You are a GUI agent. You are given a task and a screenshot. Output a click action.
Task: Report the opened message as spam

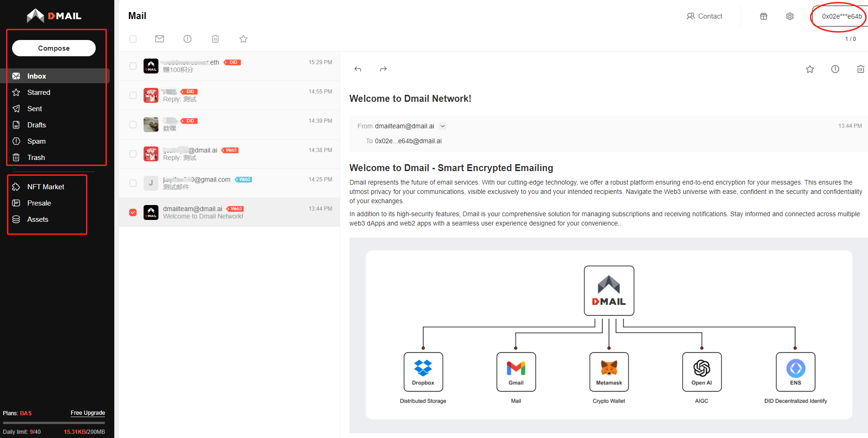[x=835, y=69]
